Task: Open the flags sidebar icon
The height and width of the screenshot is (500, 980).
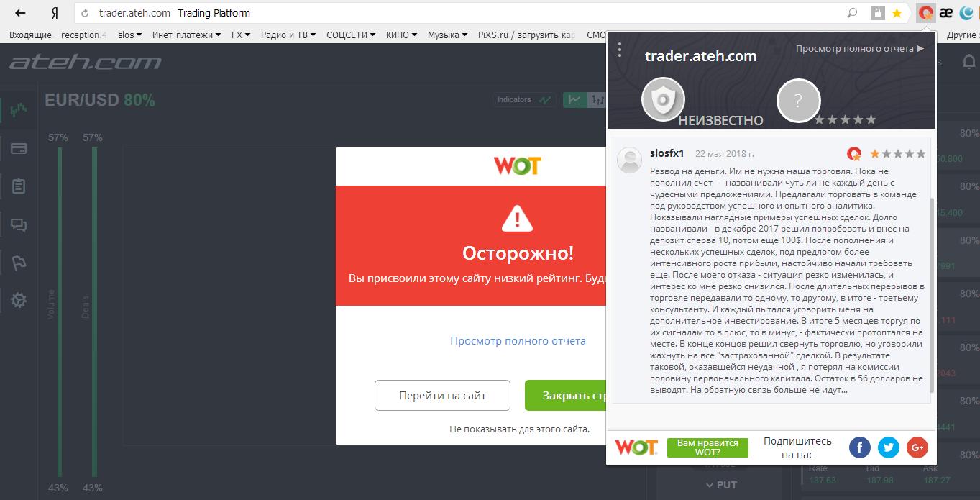Action: click(x=19, y=263)
